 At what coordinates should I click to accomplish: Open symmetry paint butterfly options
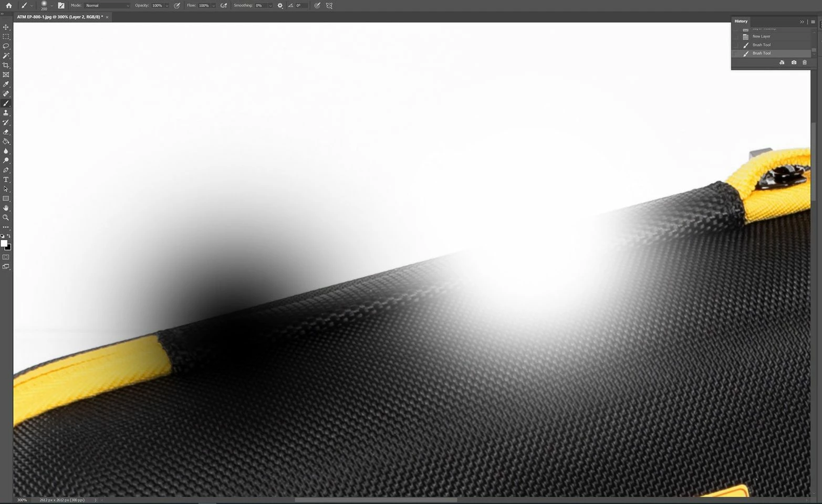click(329, 5)
